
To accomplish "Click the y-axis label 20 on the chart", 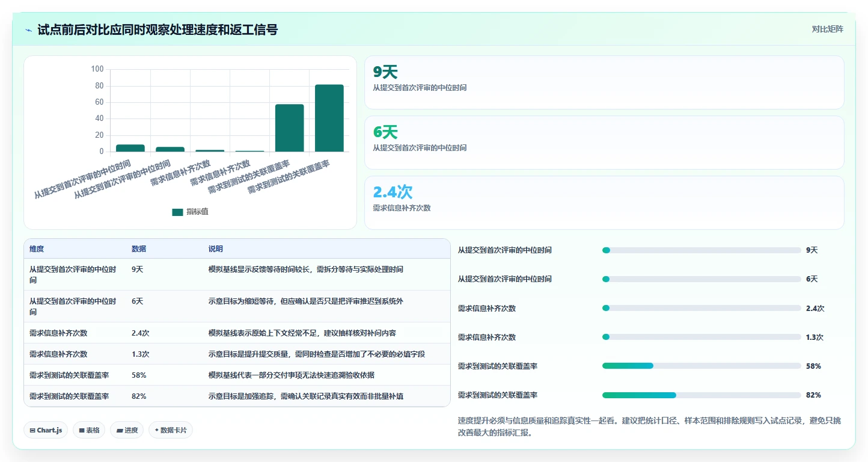I will point(100,135).
